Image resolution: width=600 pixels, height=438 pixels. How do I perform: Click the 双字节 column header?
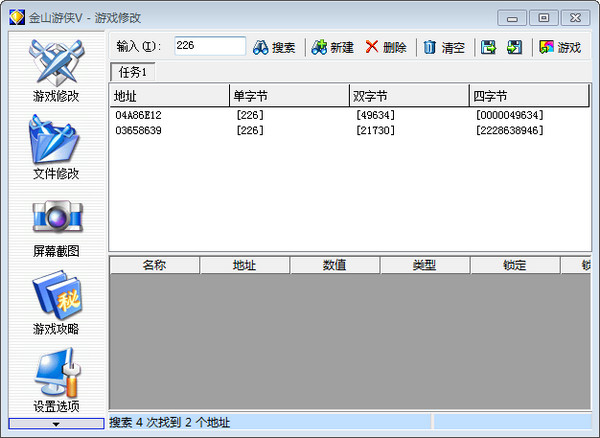point(409,96)
